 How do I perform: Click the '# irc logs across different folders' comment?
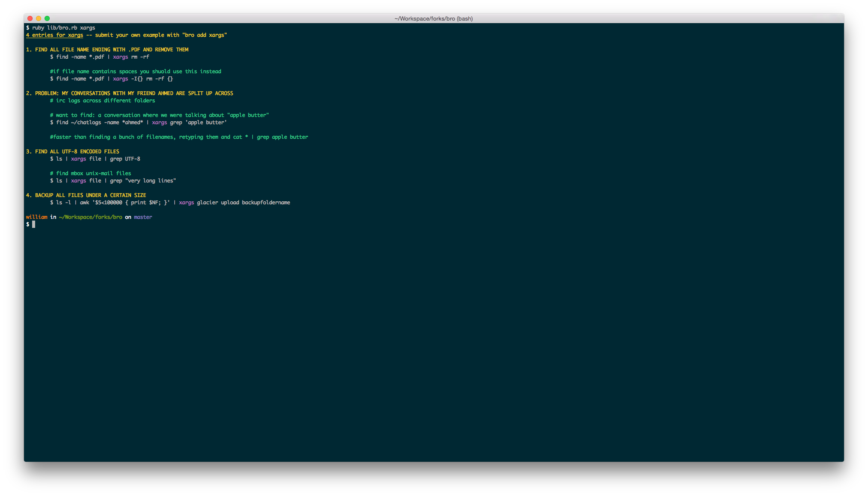102,101
